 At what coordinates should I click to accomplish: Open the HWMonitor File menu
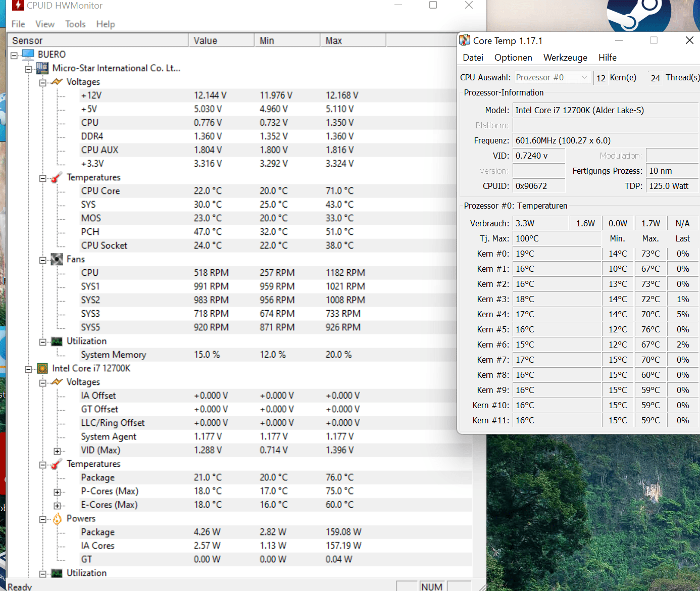click(x=18, y=24)
